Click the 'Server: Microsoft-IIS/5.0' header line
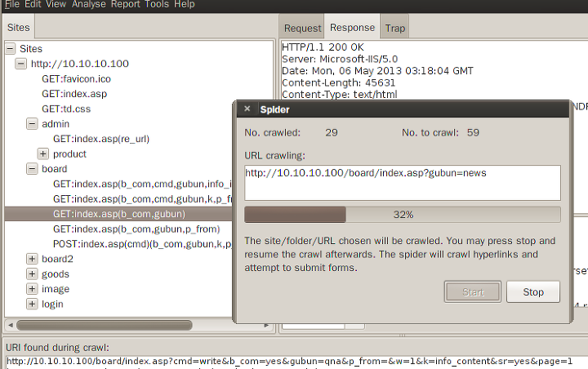Image resolution: width=588 pixels, height=369 pixels. (x=340, y=59)
